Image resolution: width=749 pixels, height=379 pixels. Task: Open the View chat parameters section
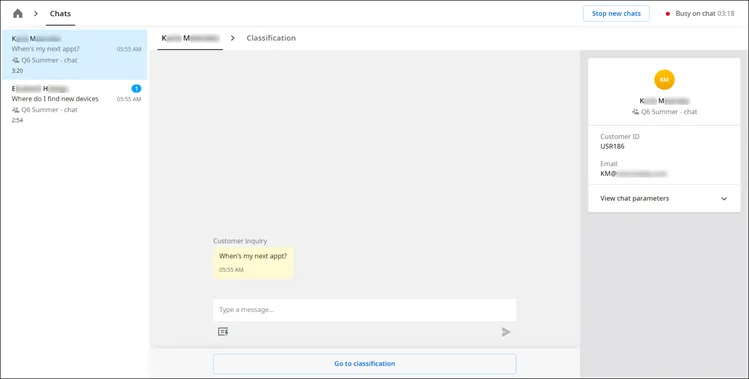(x=664, y=198)
